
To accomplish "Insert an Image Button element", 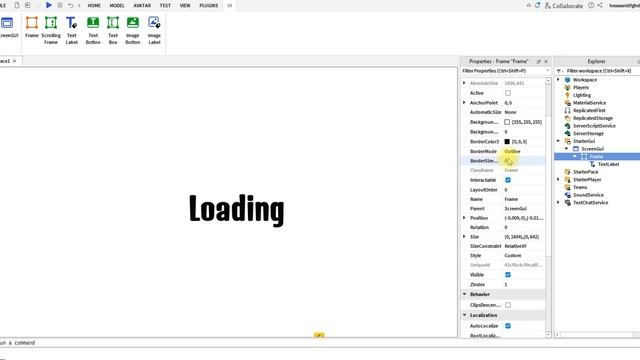I will click(x=133, y=30).
